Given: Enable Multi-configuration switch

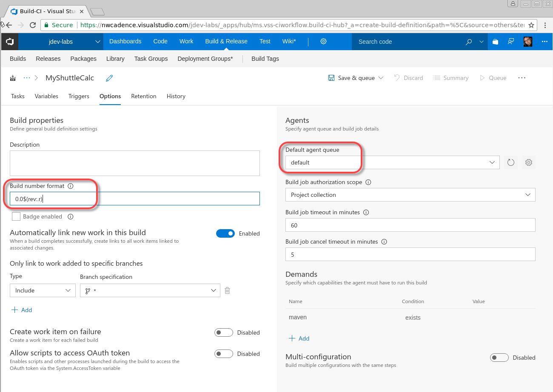Looking at the screenshot, I should pos(499,358).
